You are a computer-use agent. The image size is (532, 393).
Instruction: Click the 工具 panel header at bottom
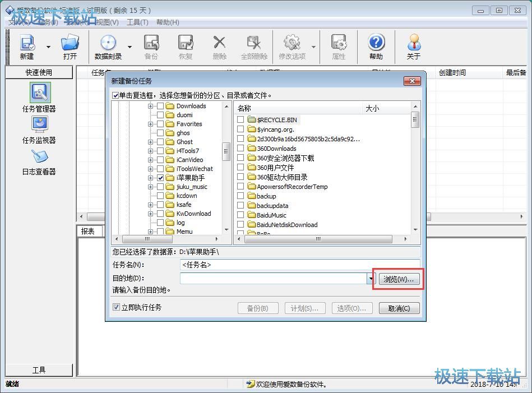coord(39,370)
